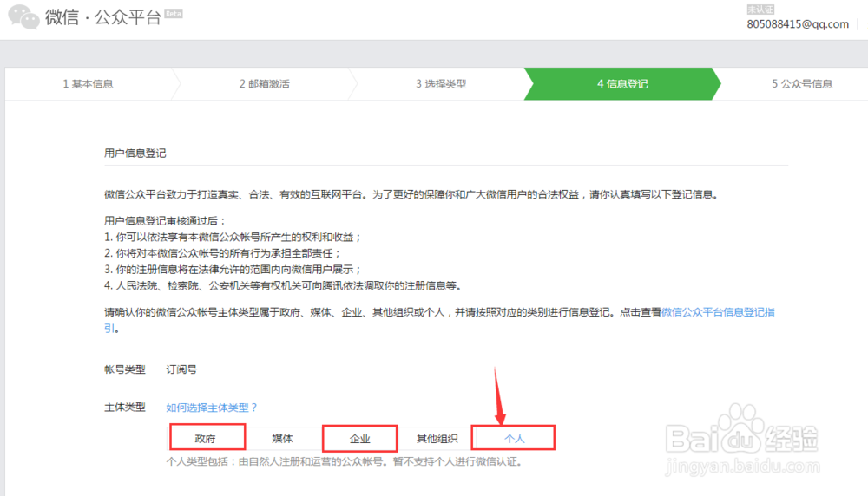Click the 订阅号 account type value
This screenshot has width=868, height=496.
pos(181,369)
